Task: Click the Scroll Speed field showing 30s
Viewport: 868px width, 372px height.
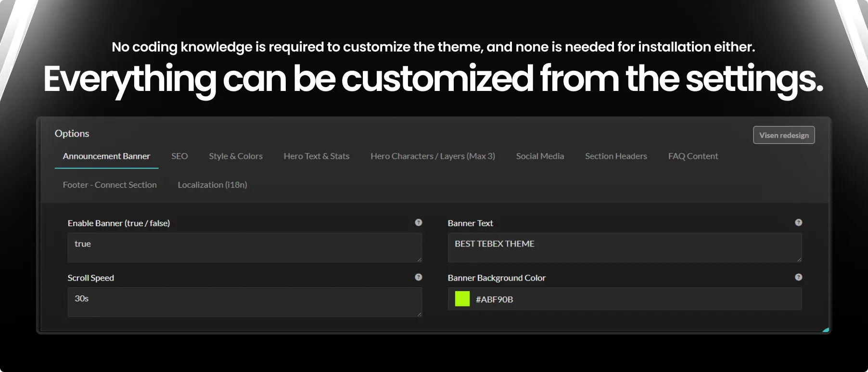Action: point(244,302)
